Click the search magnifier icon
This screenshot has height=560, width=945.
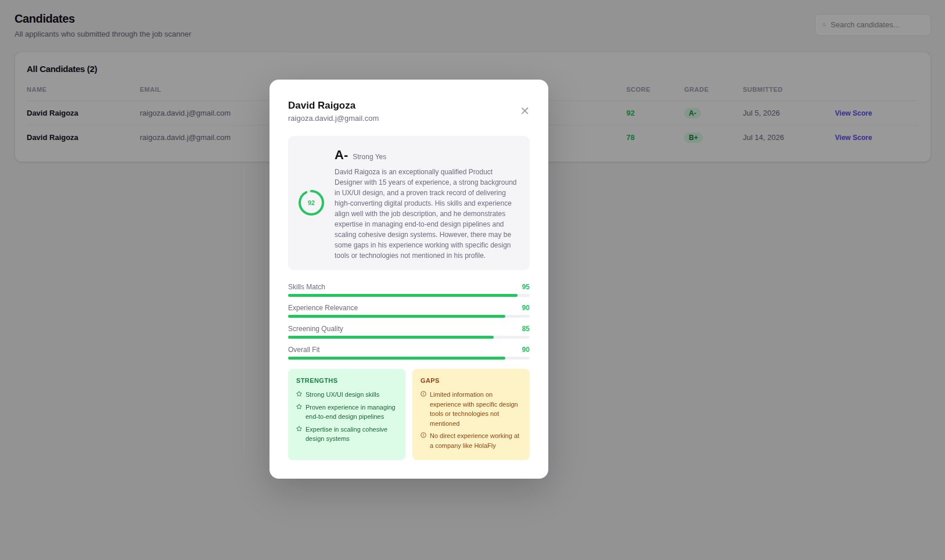click(x=824, y=25)
